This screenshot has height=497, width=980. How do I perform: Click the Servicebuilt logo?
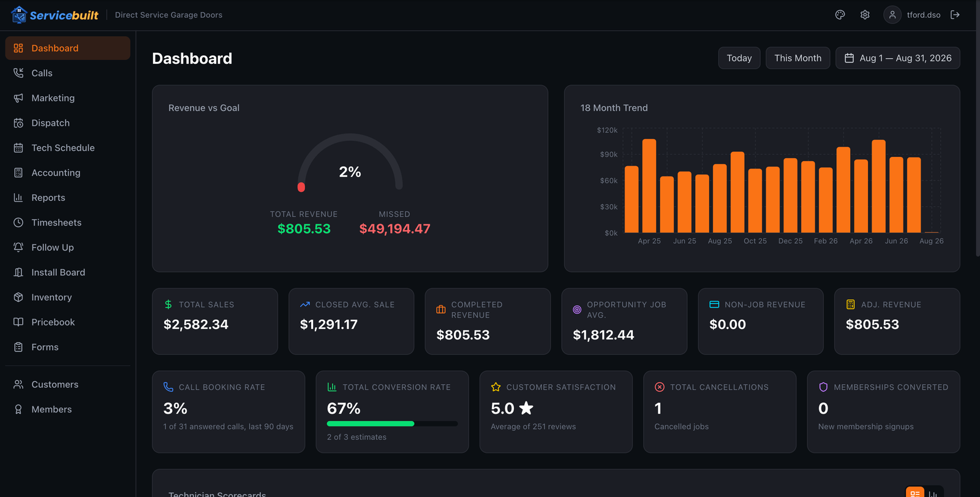tap(55, 15)
